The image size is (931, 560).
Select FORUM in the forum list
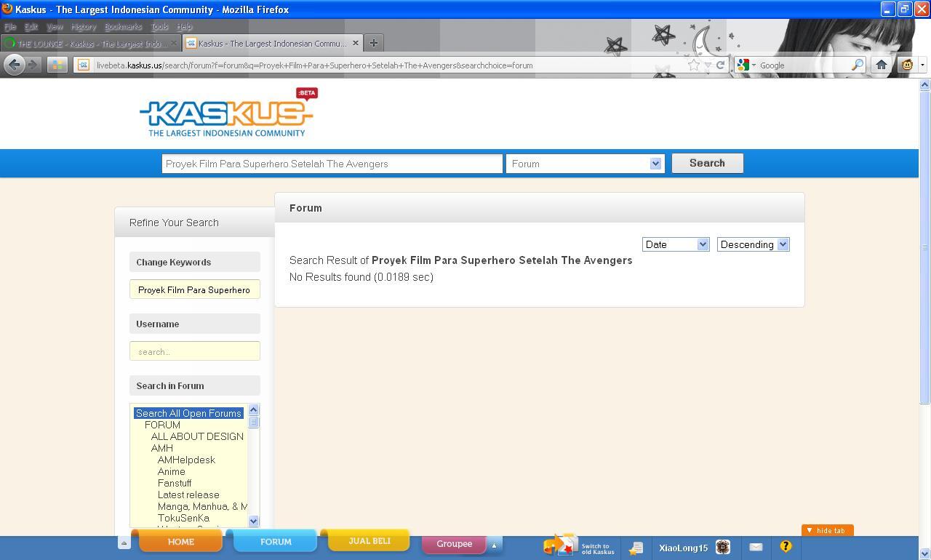point(162,425)
